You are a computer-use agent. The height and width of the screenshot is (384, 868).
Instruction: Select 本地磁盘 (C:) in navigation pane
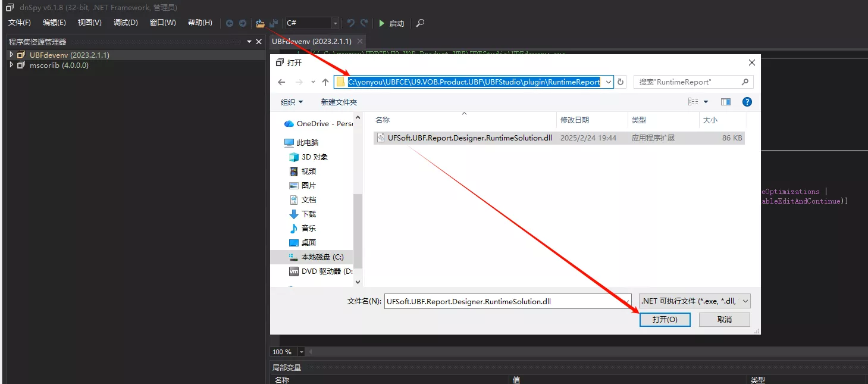(322, 257)
